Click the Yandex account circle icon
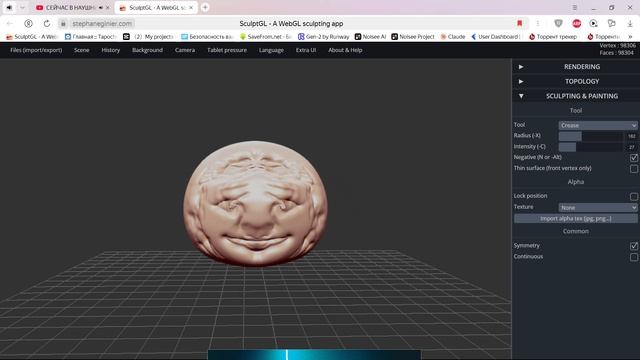 tap(28, 23)
